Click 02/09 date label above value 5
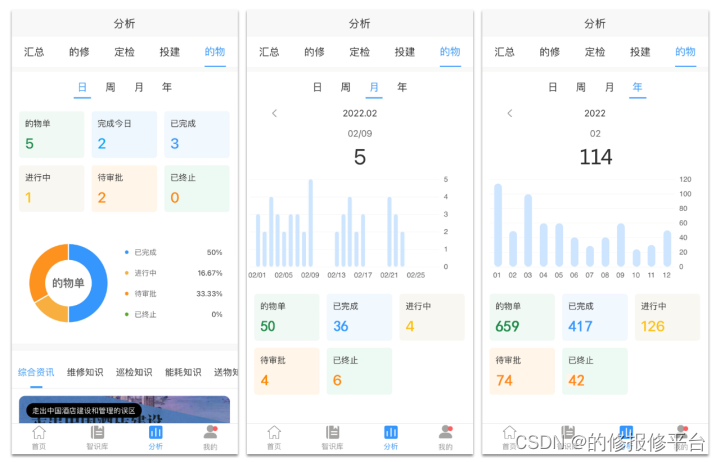This screenshot has height=462, width=720. click(x=360, y=134)
